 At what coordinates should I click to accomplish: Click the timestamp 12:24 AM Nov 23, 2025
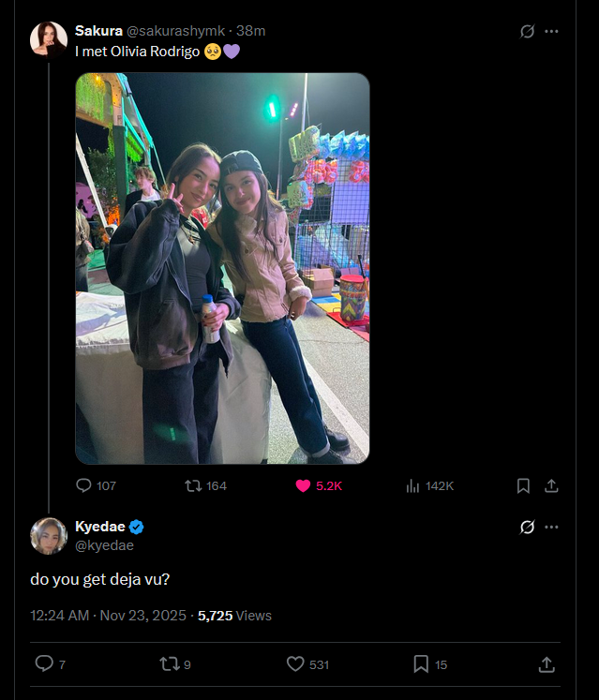tap(107, 616)
